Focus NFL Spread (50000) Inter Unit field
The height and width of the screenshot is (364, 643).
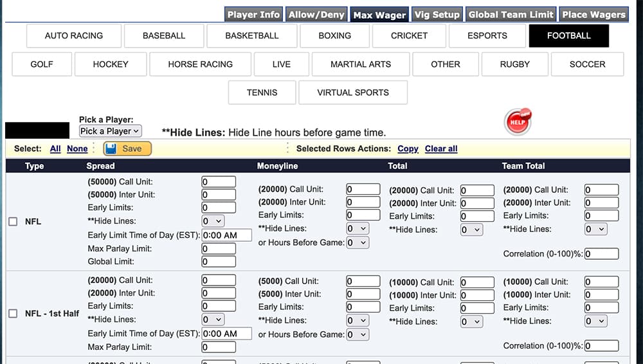pos(219,194)
